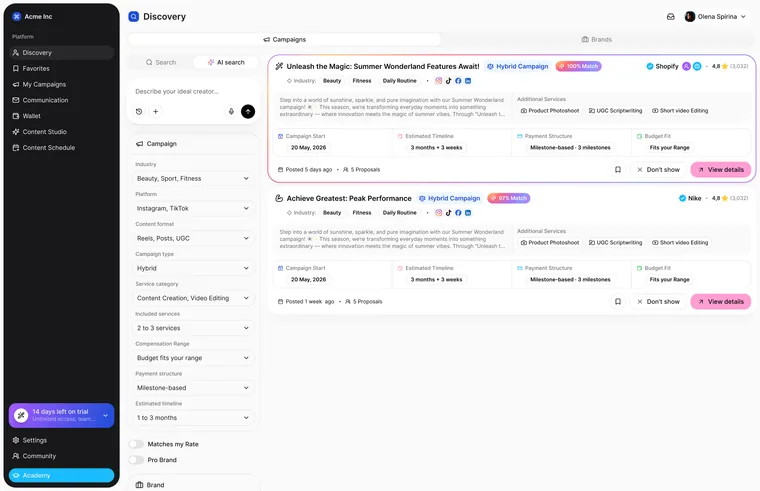
Task: Open Wallet in the sidebar
Action: coord(62,116)
